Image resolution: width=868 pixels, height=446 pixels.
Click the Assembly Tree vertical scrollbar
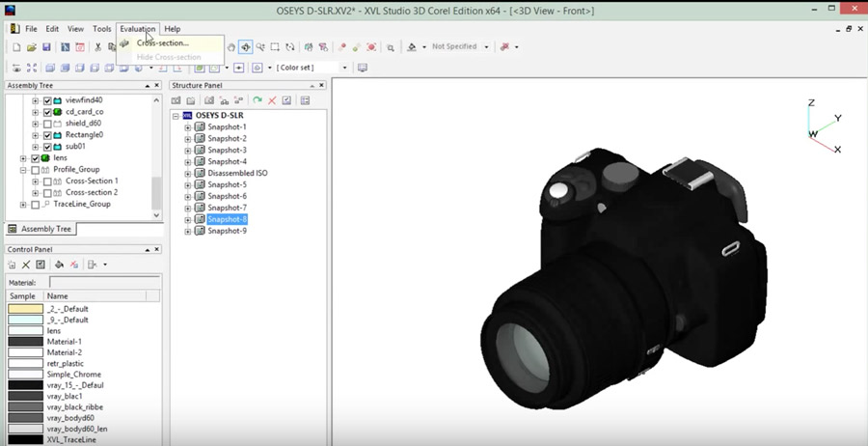pyautogui.click(x=156, y=158)
